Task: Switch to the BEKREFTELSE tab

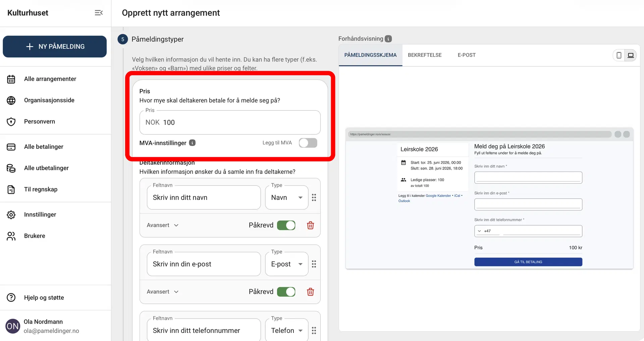Action: (425, 55)
